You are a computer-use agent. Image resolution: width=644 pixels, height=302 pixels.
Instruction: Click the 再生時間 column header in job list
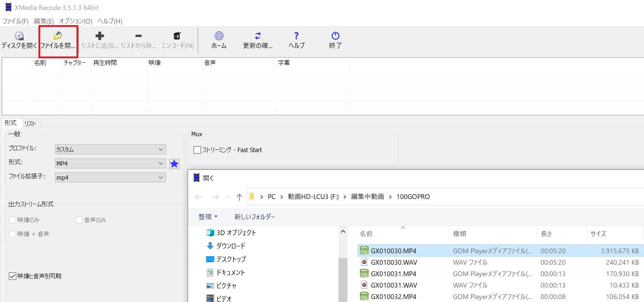pyautogui.click(x=119, y=63)
